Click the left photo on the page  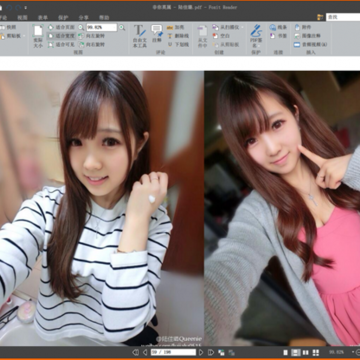pos(102,208)
